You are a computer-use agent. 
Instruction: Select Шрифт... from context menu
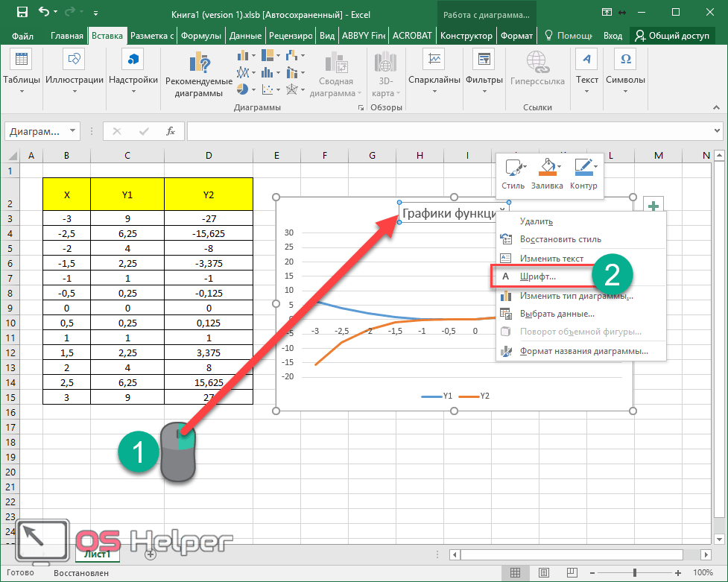coord(538,276)
